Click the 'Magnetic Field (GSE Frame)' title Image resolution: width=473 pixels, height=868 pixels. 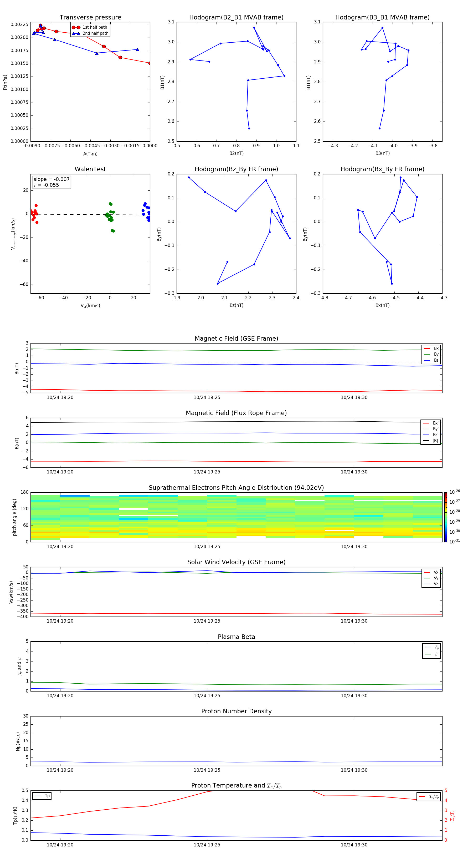(236, 338)
